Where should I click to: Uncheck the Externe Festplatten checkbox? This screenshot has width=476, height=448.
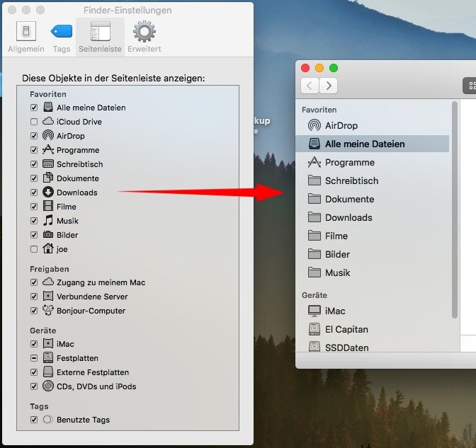pyautogui.click(x=34, y=372)
